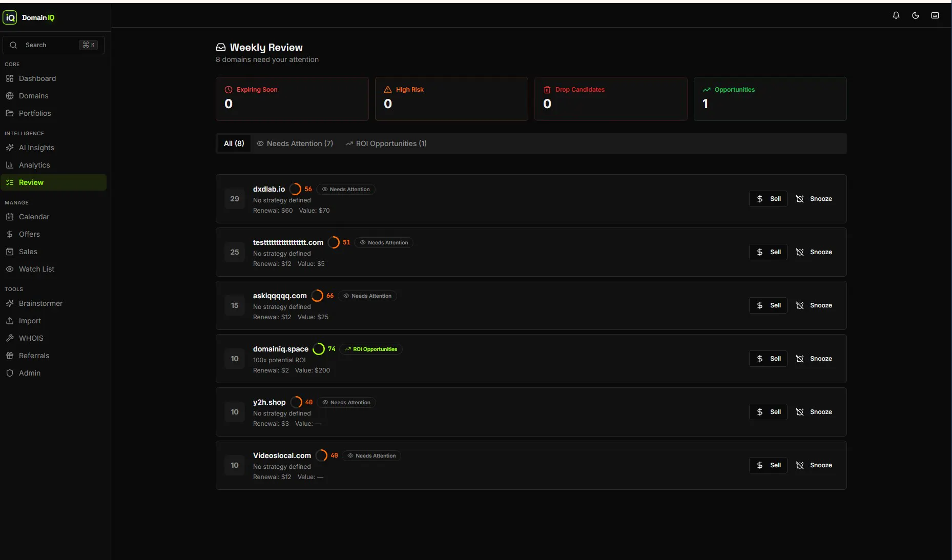Switch to ROI Opportunities (1) tab
952x560 pixels.
pos(386,143)
